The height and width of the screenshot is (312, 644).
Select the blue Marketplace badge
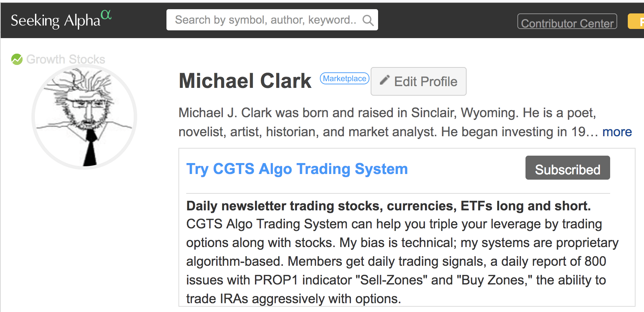(x=344, y=78)
